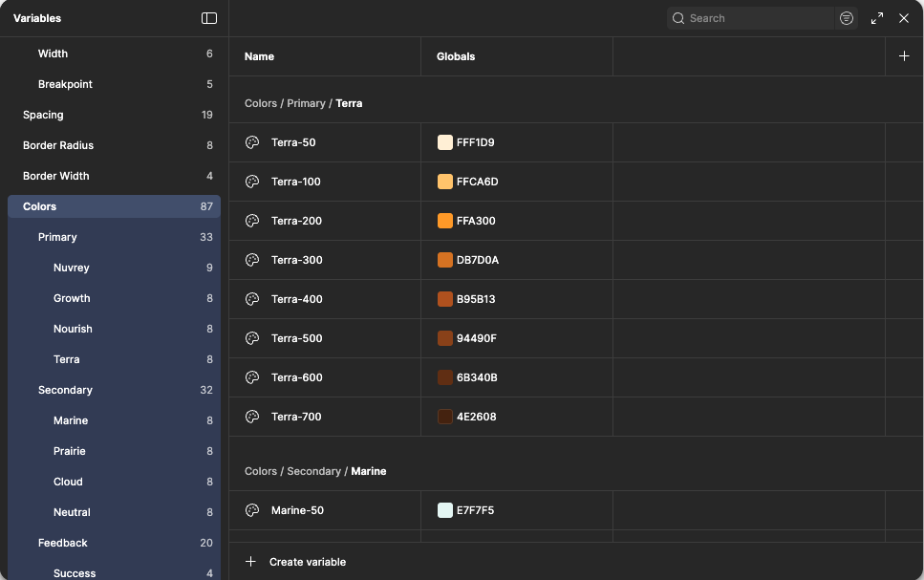Click the palette icon for Terra-600
The width and height of the screenshot is (924, 580).
252,377
